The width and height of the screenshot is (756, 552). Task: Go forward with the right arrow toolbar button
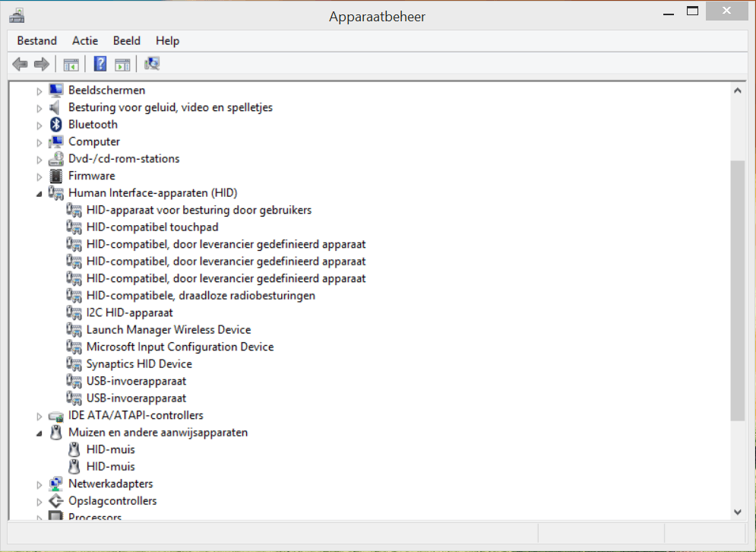tap(42, 64)
